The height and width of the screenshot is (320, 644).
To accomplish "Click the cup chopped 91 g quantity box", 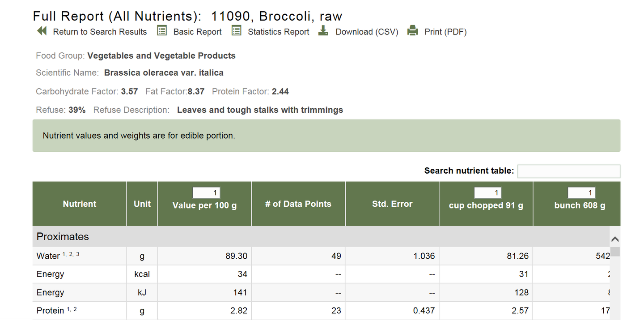I will 488,193.
